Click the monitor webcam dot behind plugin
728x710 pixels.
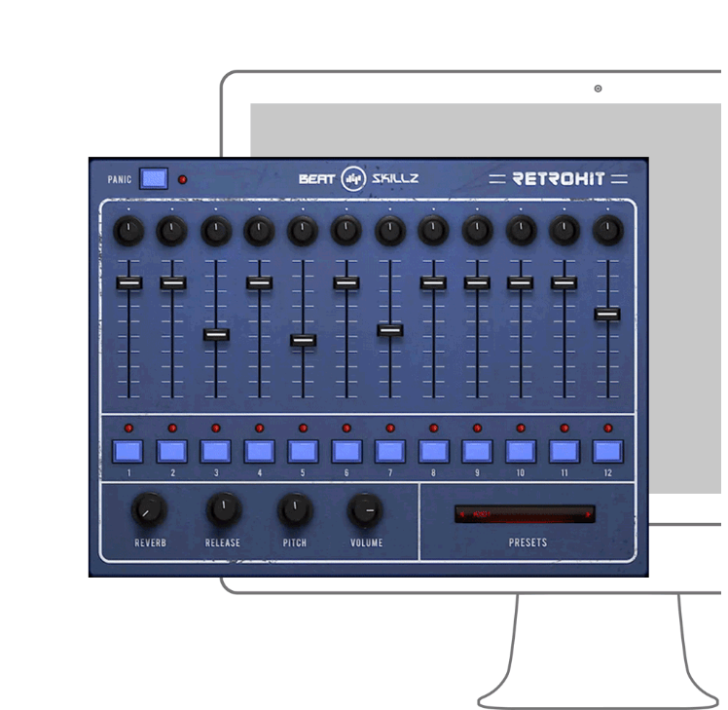pos(598,89)
